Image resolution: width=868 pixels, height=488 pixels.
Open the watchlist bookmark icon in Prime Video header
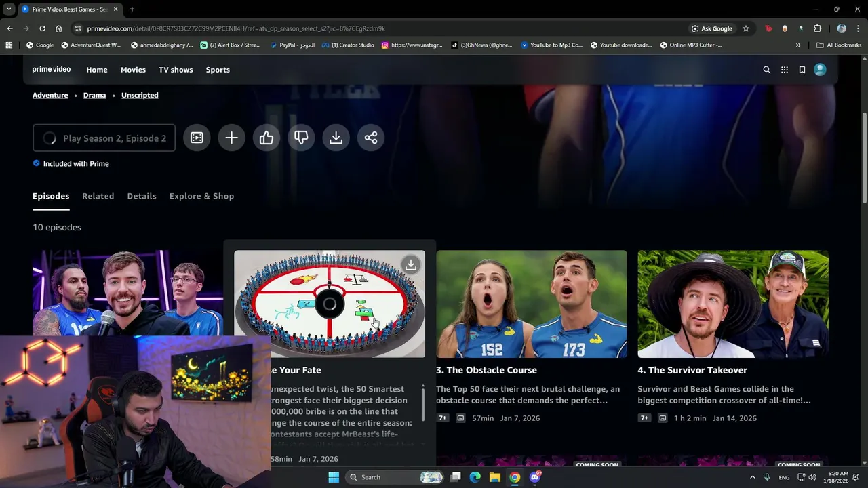tap(802, 70)
